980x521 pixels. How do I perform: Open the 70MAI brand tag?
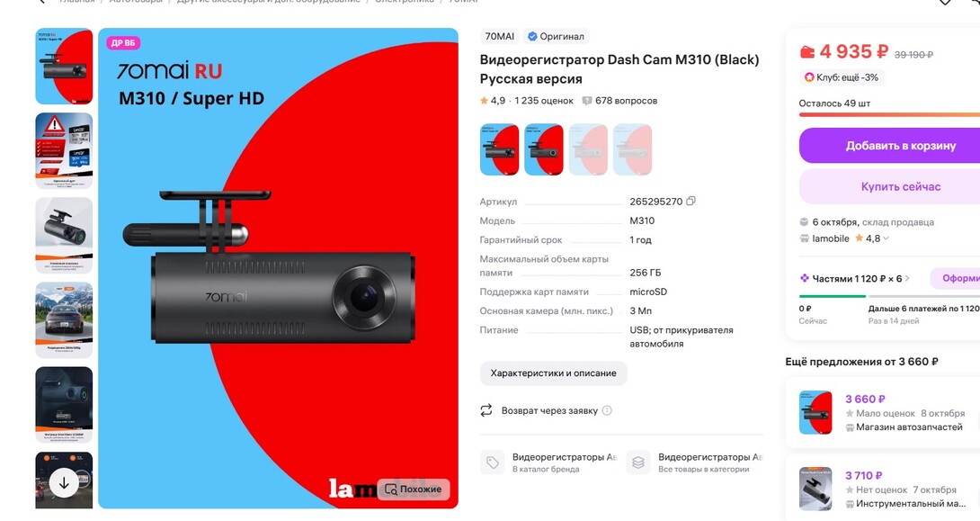pyautogui.click(x=500, y=36)
